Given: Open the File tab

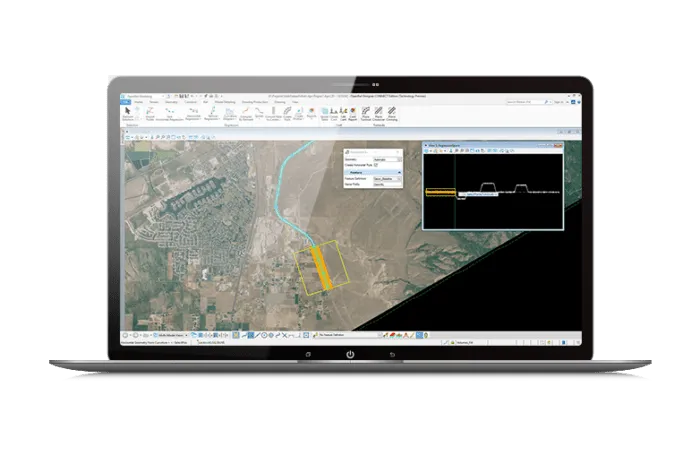Looking at the screenshot, I should coord(125,101).
